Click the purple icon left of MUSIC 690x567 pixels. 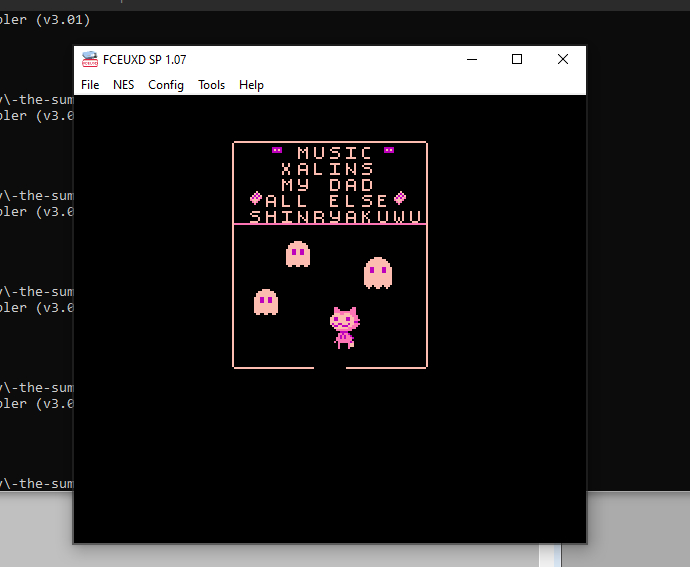tap(277, 151)
